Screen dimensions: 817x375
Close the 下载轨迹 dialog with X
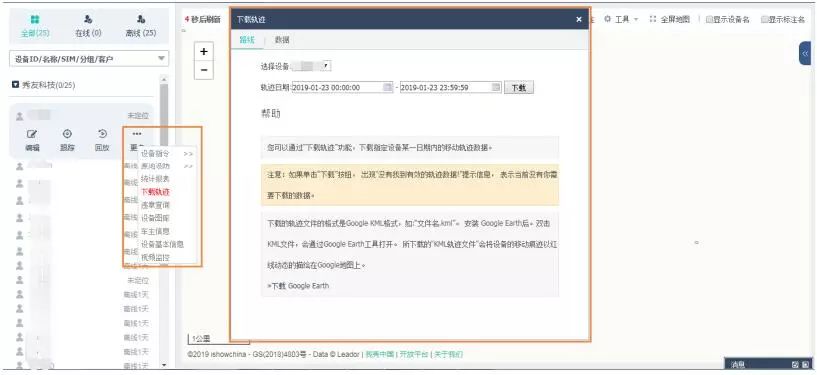point(579,19)
